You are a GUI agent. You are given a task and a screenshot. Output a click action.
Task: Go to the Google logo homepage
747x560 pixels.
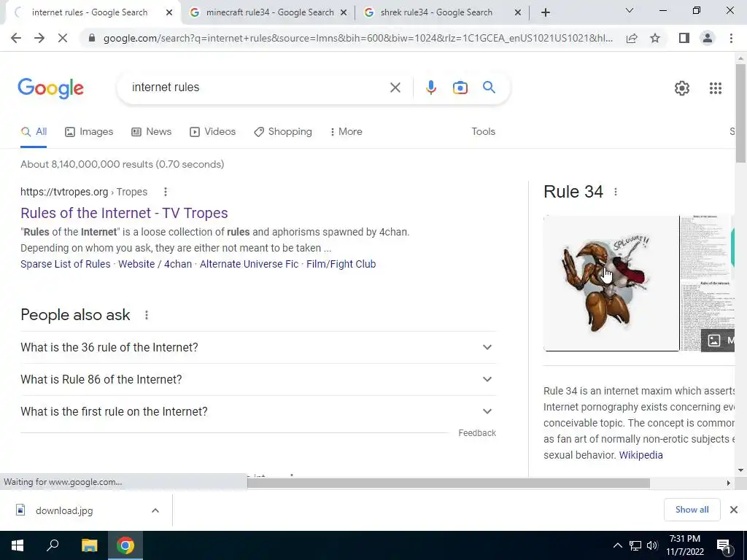click(50, 88)
